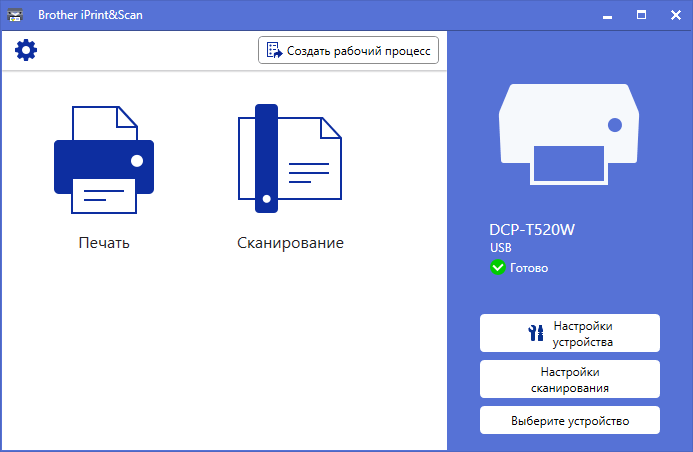Click the Готово status text
This screenshot has height=452, width=693.
(x=529, y=268)
